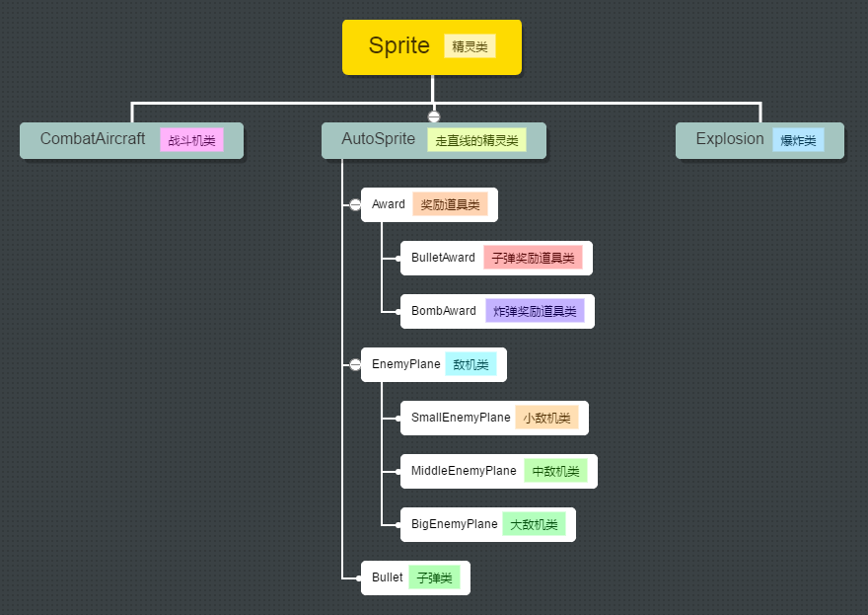Image resolution: width=868 pixels, height=615 pixels.
Task: Select the MiddleEnemyPlane node
Action: (464, 472)
